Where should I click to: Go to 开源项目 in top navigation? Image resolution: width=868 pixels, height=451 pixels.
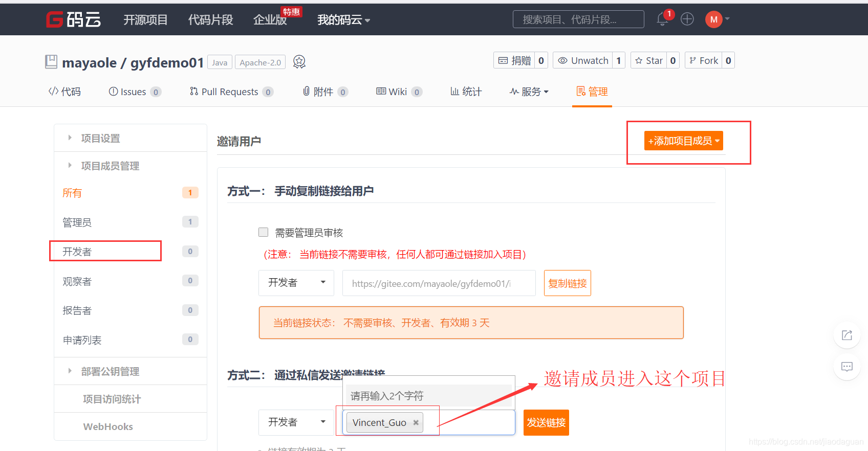tap(145, 20)
